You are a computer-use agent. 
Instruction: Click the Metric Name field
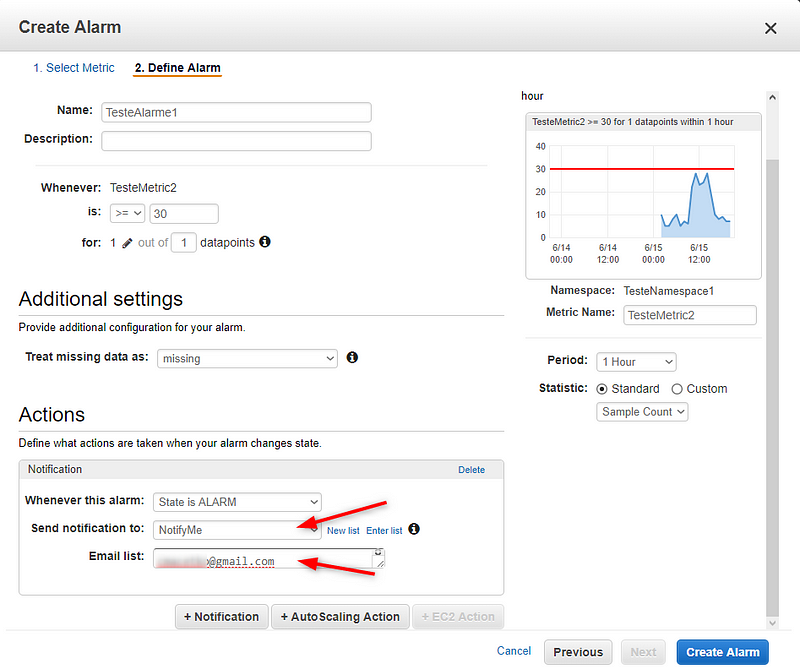tap(690, 315)
